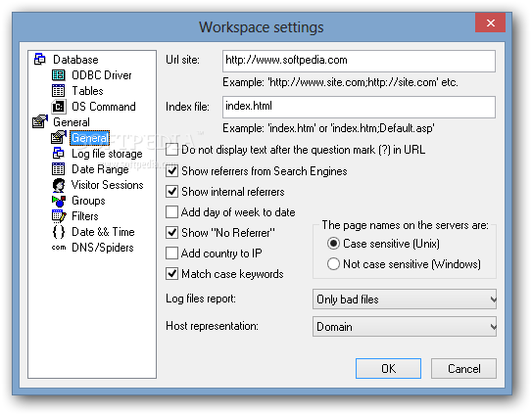This screenshot has height=415, width=532.
Task: Click the Groups shapes icon
Action: (x=59, y=201)
